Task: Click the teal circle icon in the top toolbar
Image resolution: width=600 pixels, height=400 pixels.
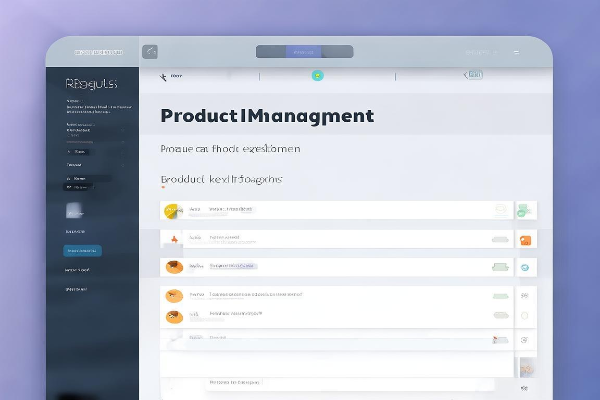Action: [317, 75]
